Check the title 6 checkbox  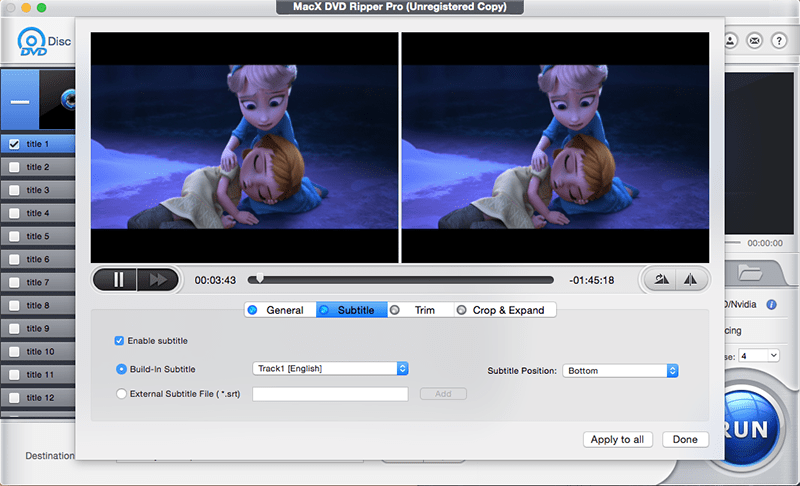point(14,260)
